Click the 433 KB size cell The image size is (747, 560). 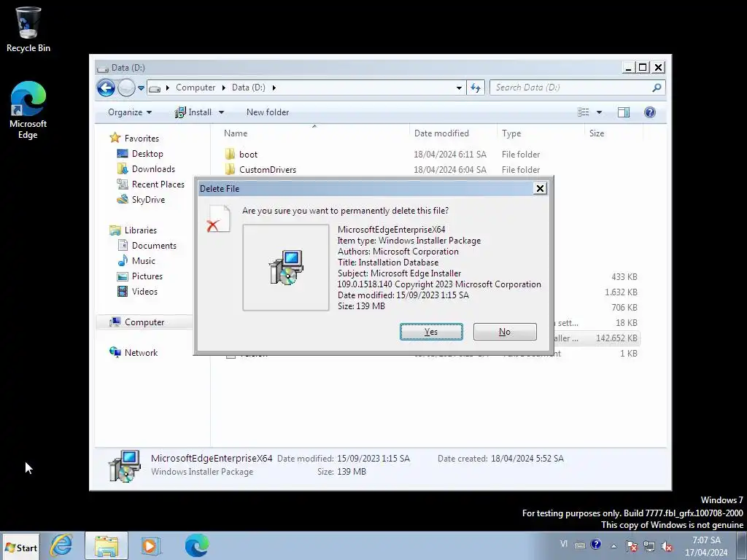(x=624, y=277)
